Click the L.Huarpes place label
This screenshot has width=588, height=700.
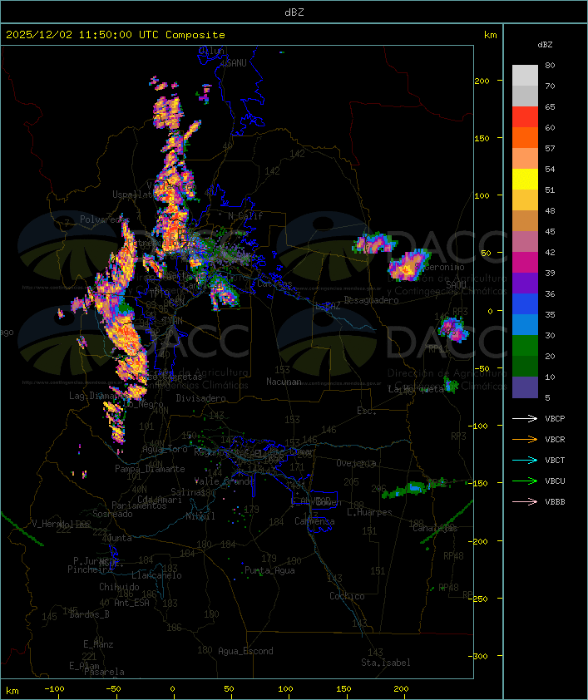point(369,512)
